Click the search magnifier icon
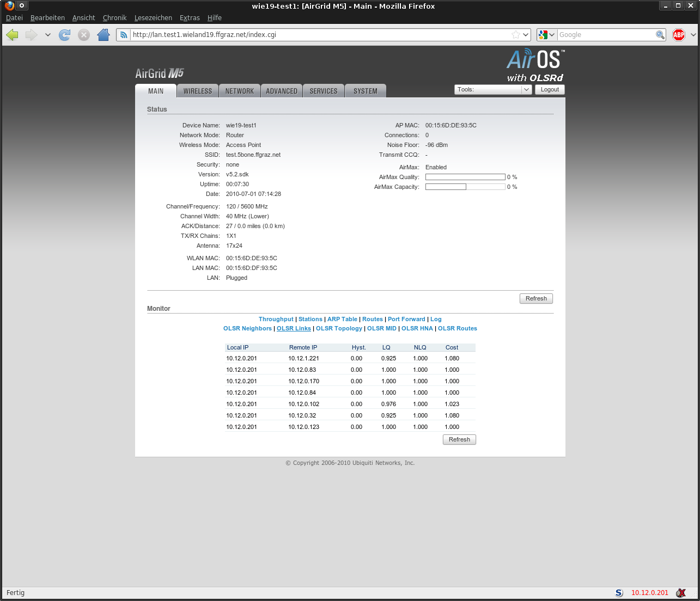Screen dimensions: 700x601 click(x=660, y=35)
